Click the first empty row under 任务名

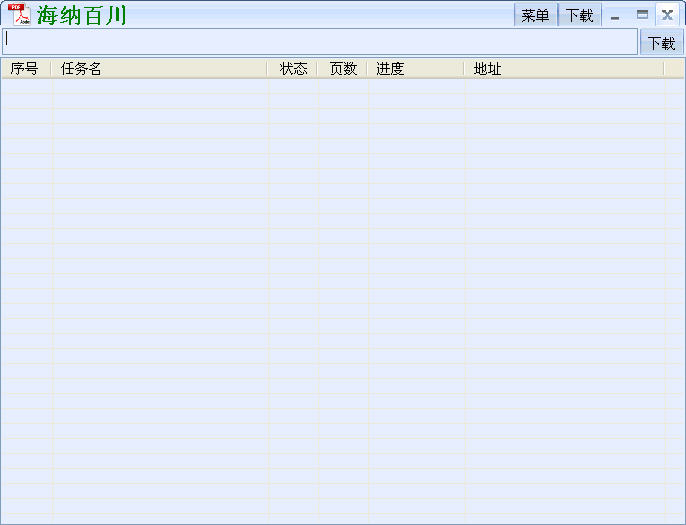tap(160, 86)
